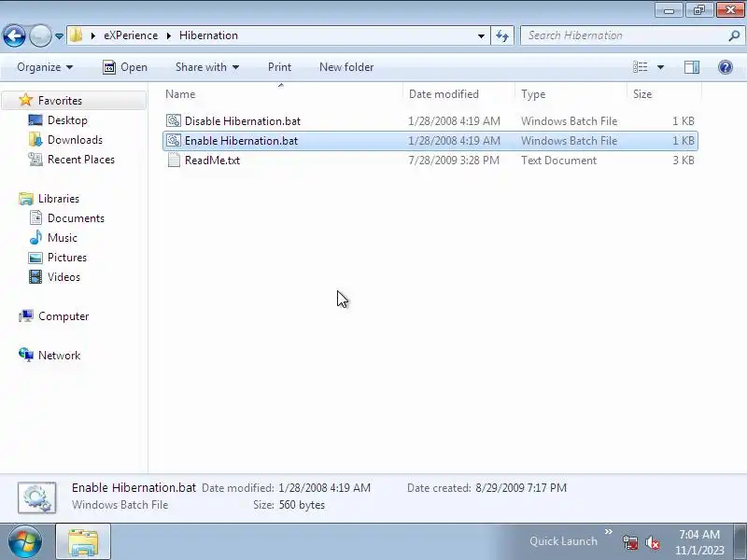
Task: Select Libraries in the navigation pane
Action: coord(59,199)
